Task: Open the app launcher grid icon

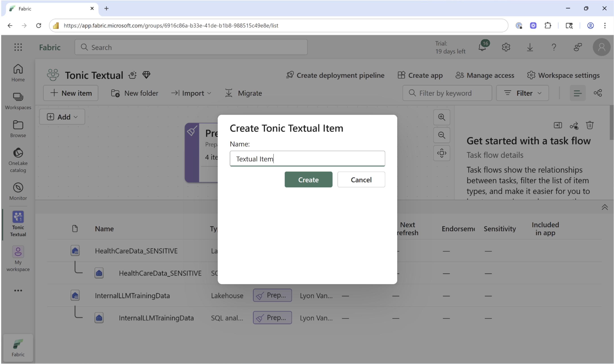Action: coord(18,47)
